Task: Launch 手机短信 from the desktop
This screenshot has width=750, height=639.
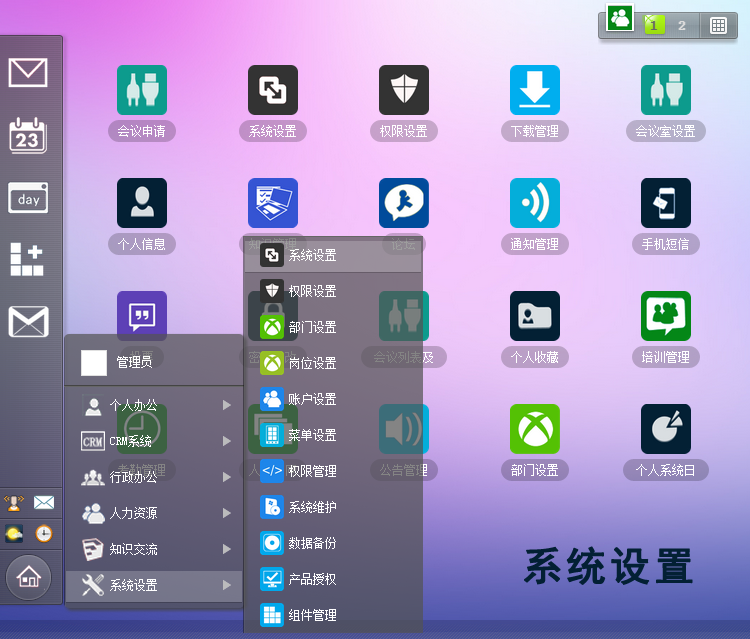Action: click(x=665, y=204)
